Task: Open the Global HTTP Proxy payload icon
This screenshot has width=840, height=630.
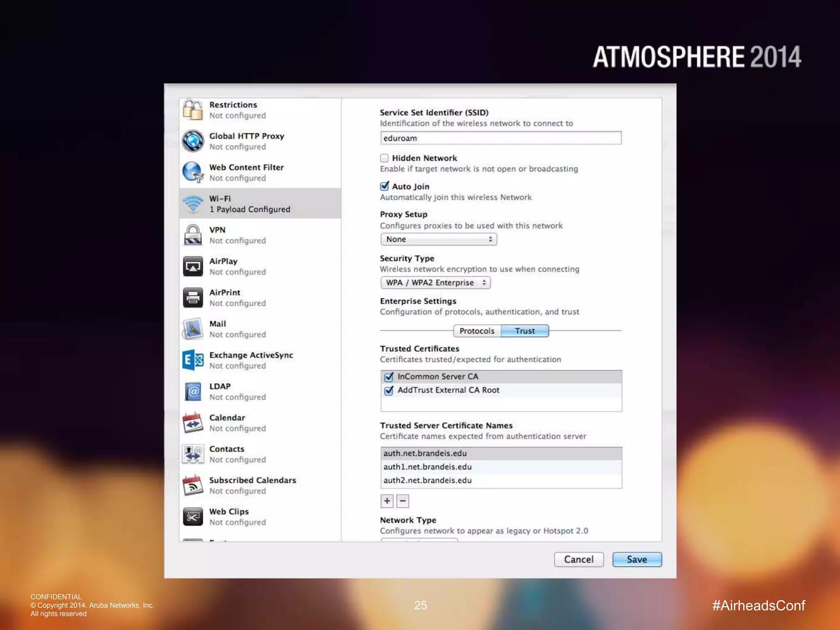Action: [193, 141]
